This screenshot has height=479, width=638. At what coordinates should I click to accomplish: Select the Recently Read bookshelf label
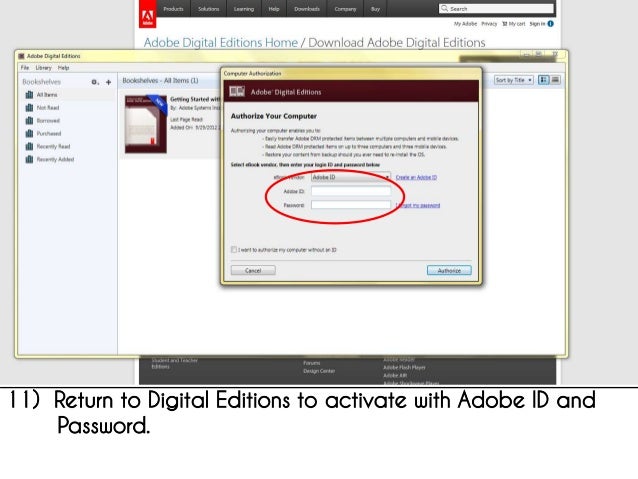(x=53, y=147)
